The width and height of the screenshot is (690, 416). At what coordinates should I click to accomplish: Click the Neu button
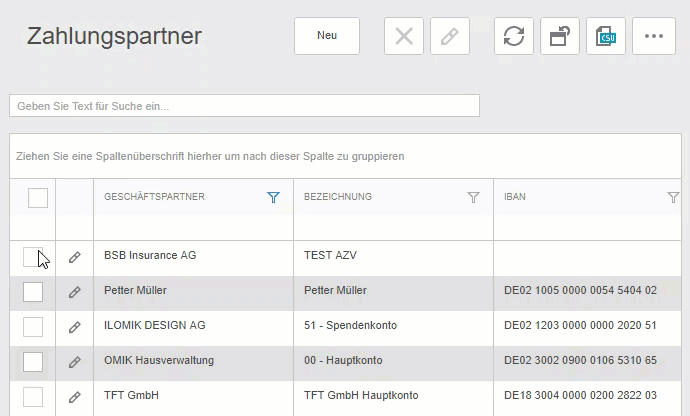tap(327, 36)
